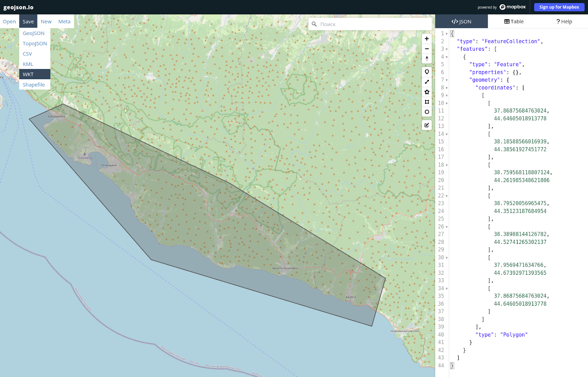588x377 pixels.
Task: Open the Meta menu
Action: (64, 22)
